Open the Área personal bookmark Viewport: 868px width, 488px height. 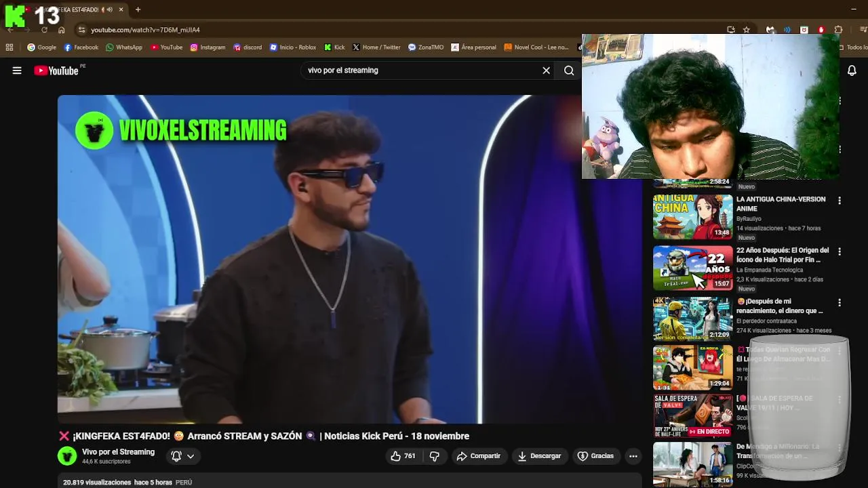tap(473, 47)
